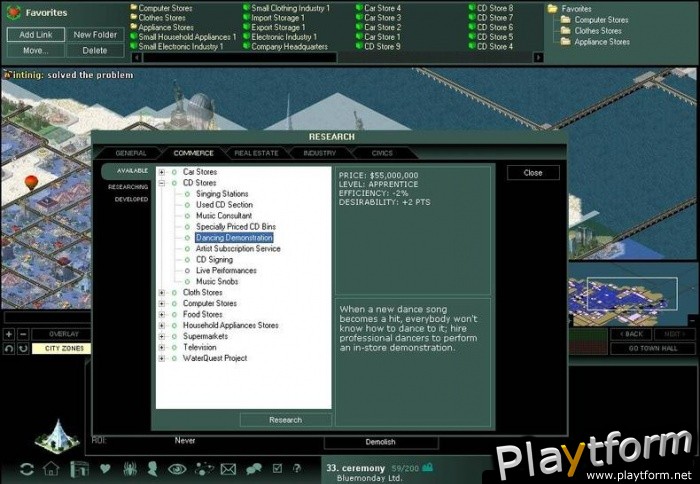Viewport: 700px width, 484px height.
Task: Expand the Cloth Stores research node
Action: coord(162,292)
